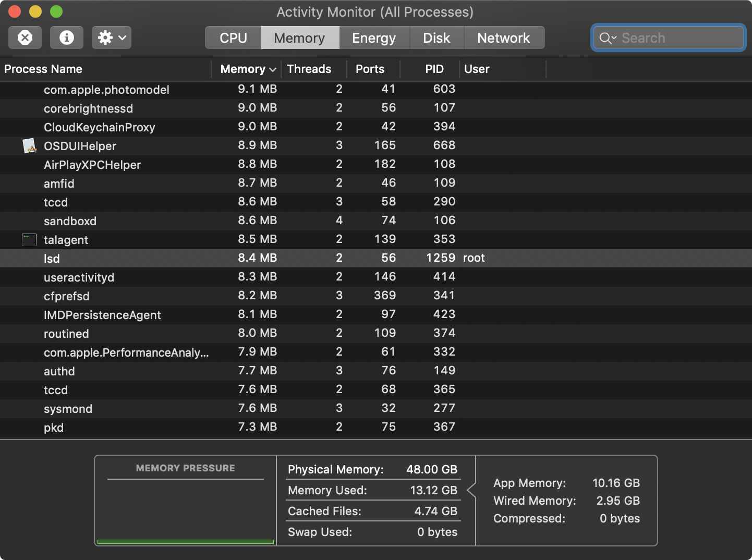Image resolution: width=752 pixels, height=560 pixels.
Task: Switch to the CPU tab
Action: click(233, 38)
